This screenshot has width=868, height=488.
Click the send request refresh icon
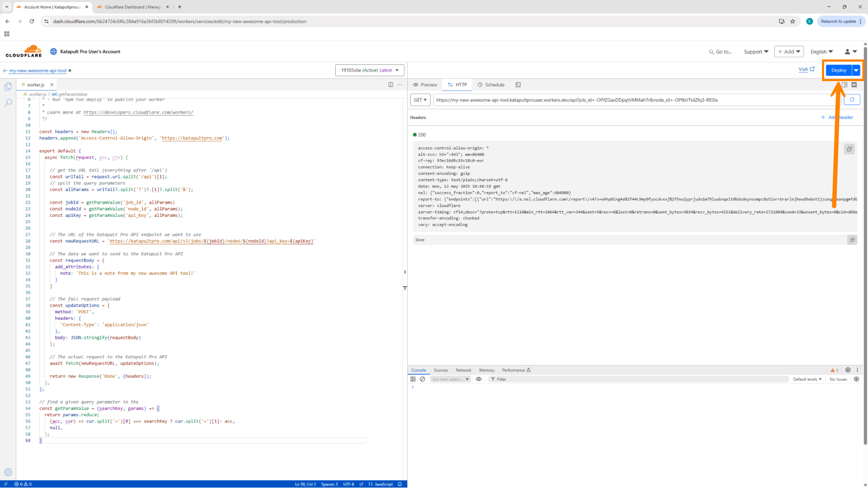851,100
